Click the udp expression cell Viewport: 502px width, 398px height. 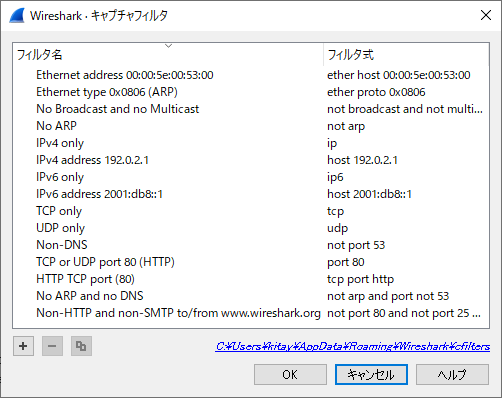(x=337, y=228)
